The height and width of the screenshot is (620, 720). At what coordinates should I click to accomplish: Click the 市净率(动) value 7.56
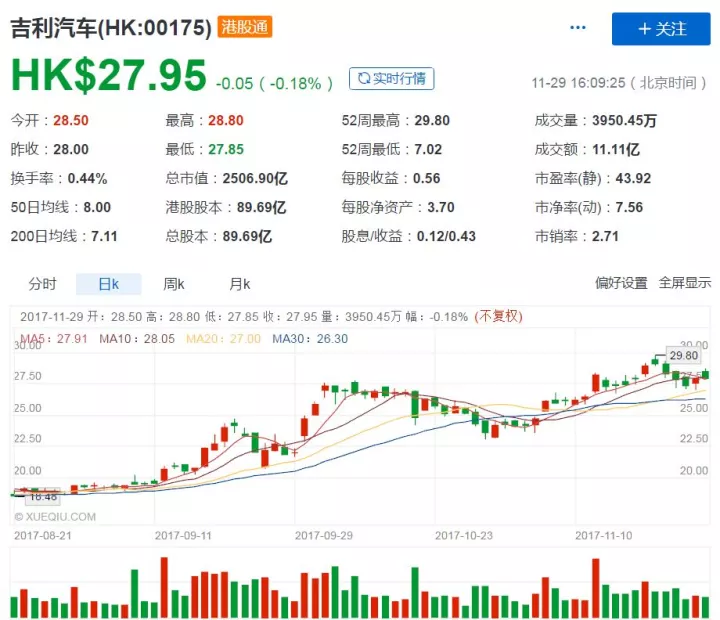tap(629, 207)
